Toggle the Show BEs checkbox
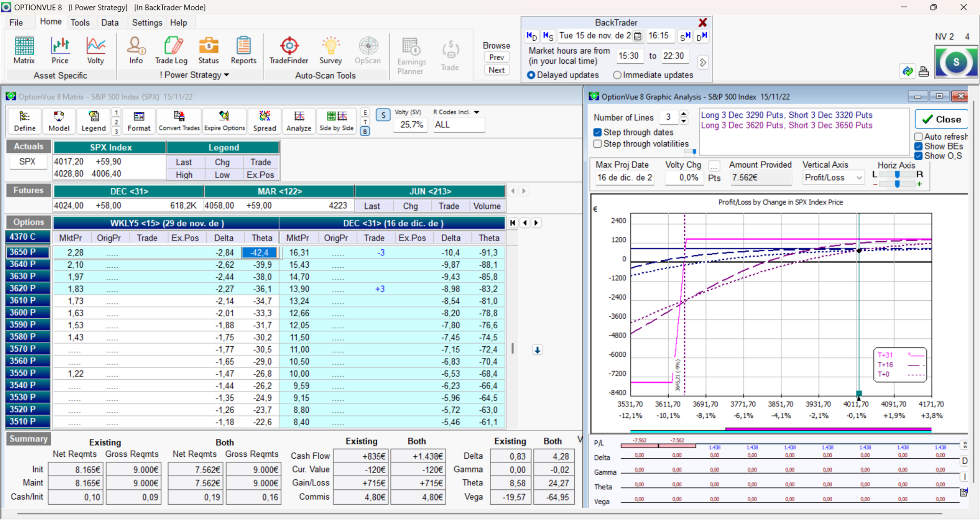This screenshot has height=520, width=980. [918, 146]
